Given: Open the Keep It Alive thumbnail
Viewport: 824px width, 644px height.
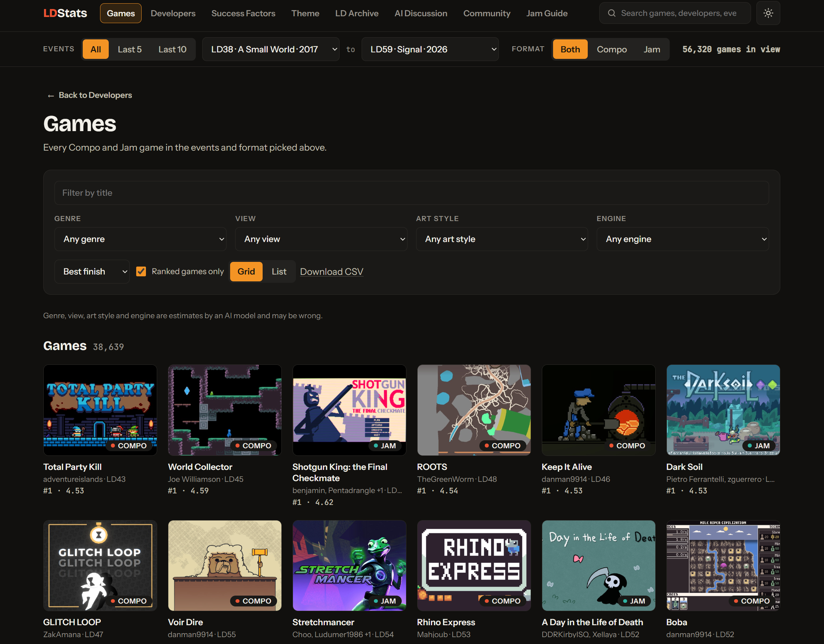Looking at the screenshot, I should pos(598,410).
